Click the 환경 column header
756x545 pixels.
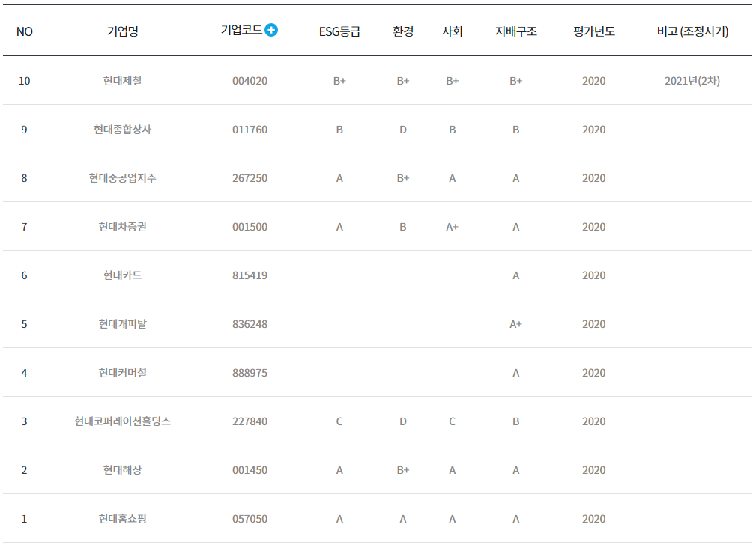[x=403, y=31]
